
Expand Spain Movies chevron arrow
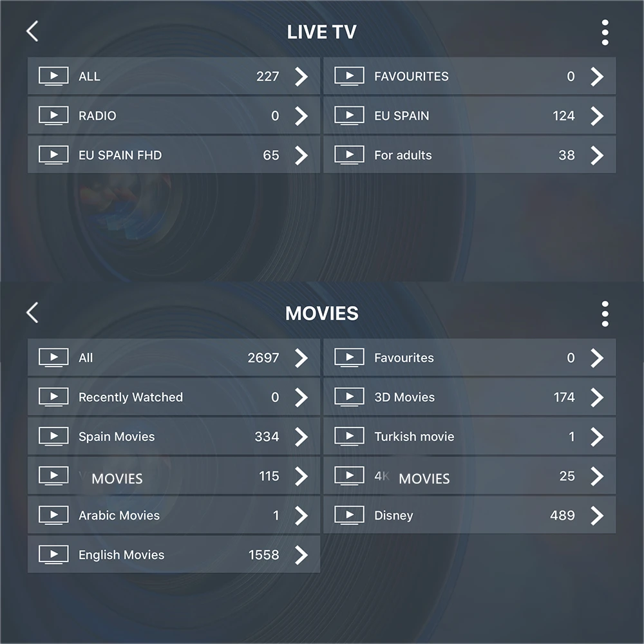click(301, 437)
